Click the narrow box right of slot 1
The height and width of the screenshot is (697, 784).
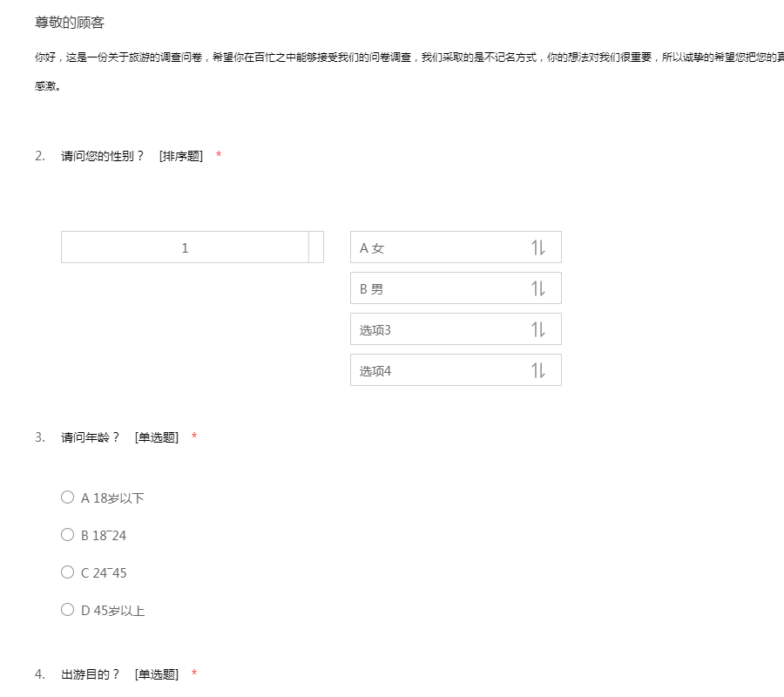[316, 247]
